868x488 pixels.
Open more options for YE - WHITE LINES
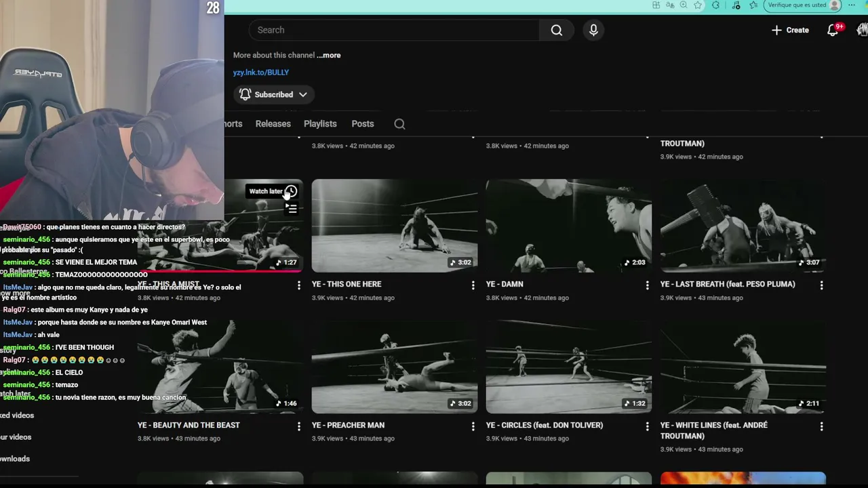point(821,426)
